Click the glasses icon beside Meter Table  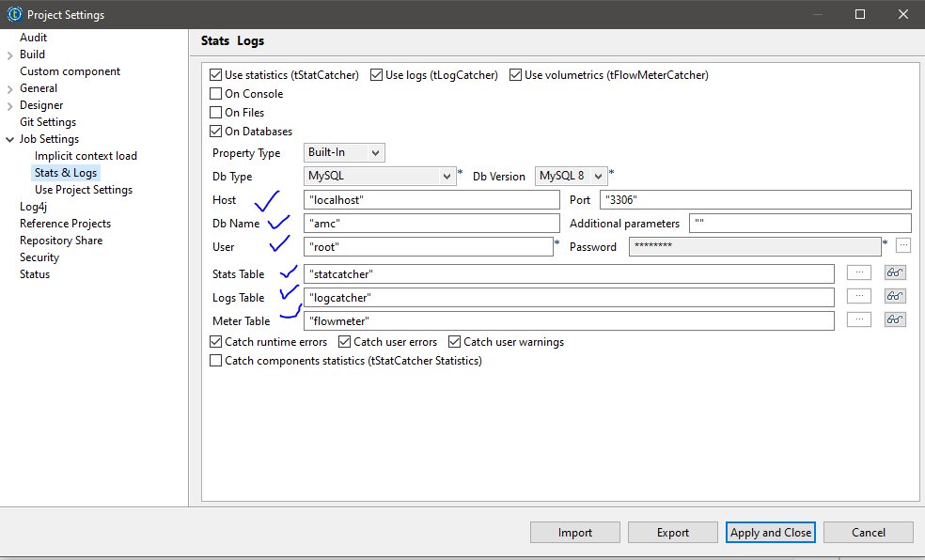[895, 319]
